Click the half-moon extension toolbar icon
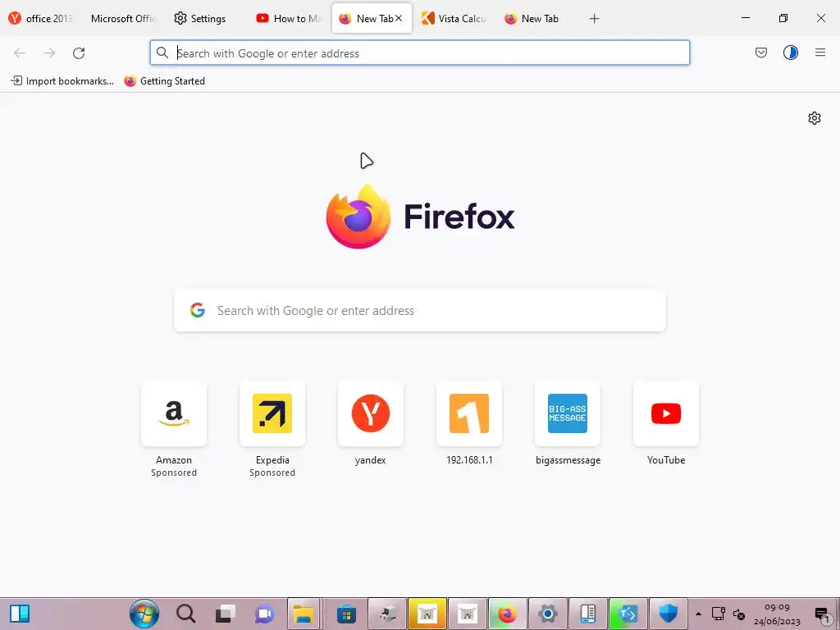Screen dimensions: 840x630 point(790,52)
